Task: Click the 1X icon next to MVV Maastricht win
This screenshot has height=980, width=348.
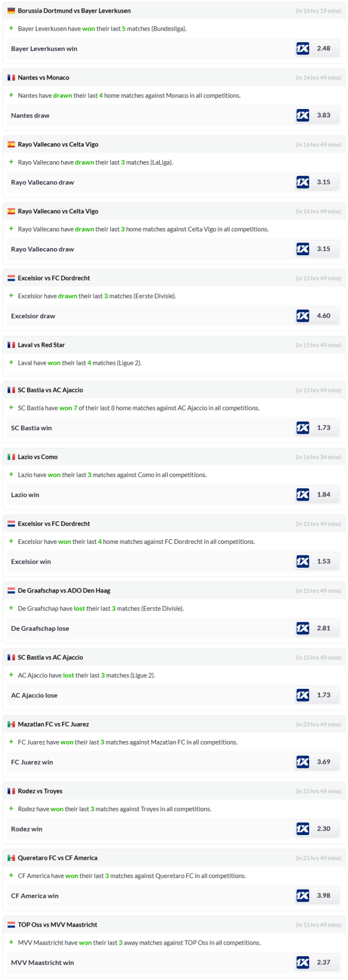Action: 303,962
